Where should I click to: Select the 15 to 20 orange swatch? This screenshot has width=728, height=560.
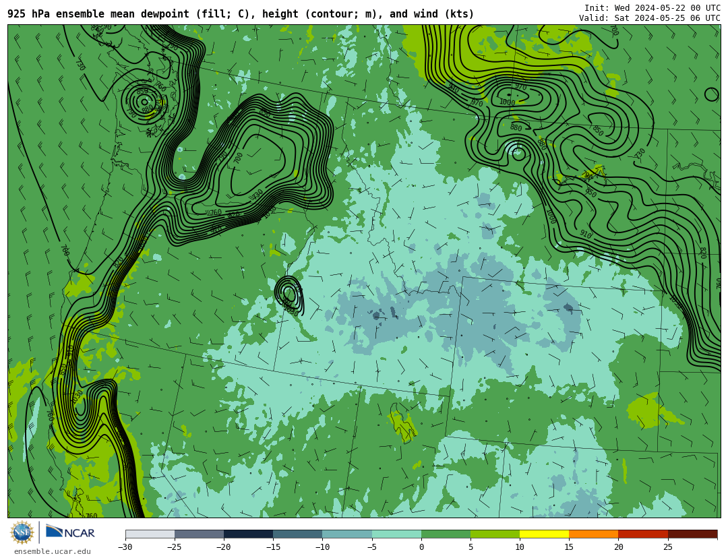point(594,534)
